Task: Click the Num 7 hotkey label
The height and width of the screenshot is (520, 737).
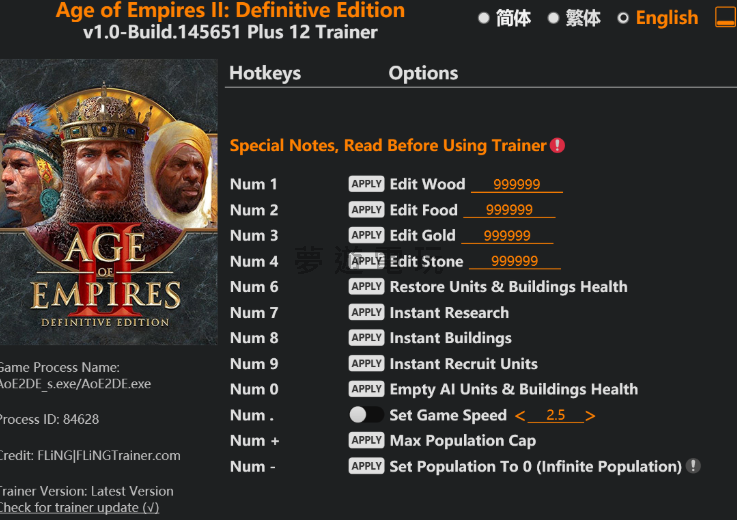Action: [x=254, y=312]
